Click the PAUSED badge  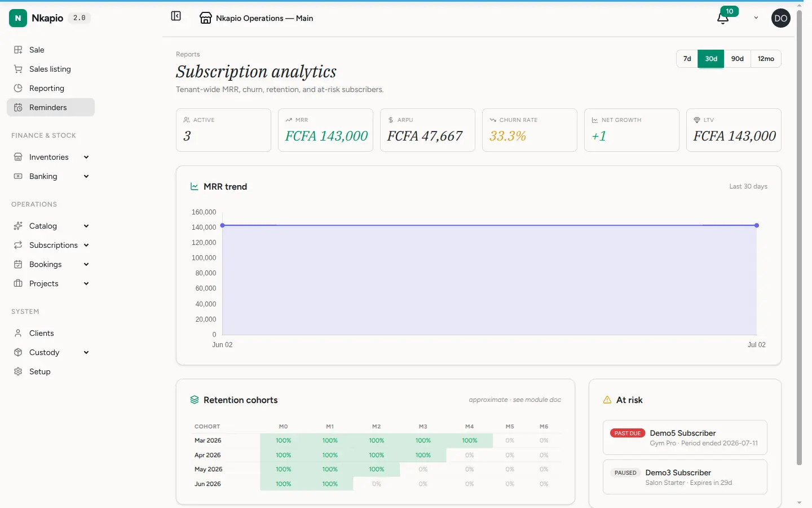click(x=625, y=472)
